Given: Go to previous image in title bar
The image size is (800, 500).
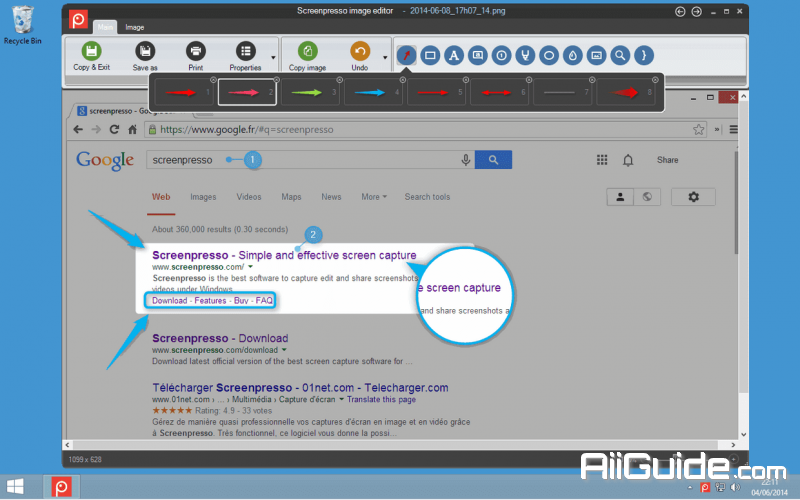Looking at the screenshot, I should 680,11.
